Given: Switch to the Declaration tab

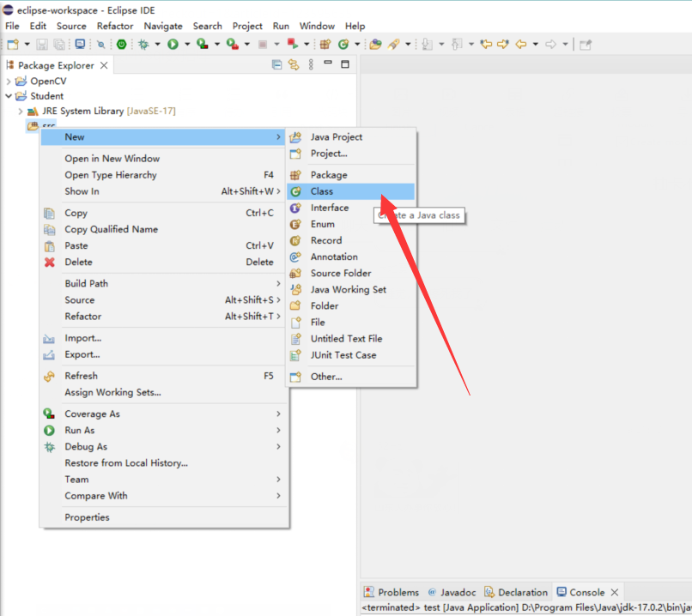Looking at the screenshot, I should (516, 592).
